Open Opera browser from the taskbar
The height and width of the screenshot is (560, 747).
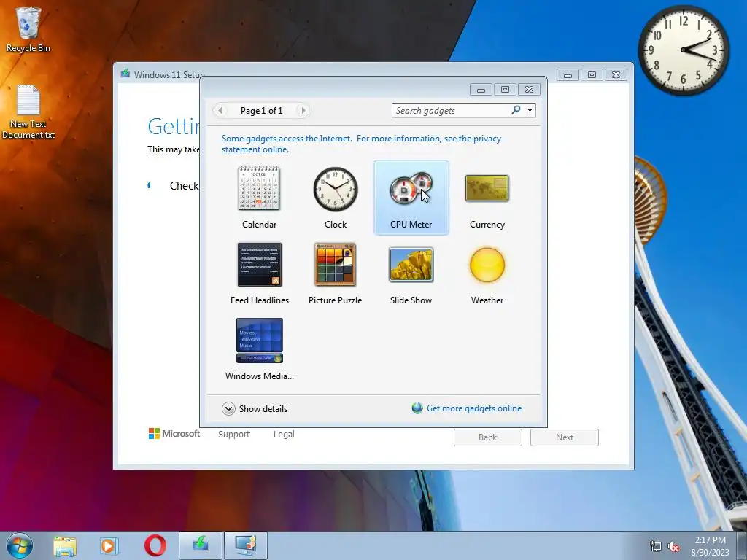click(155, 545)
